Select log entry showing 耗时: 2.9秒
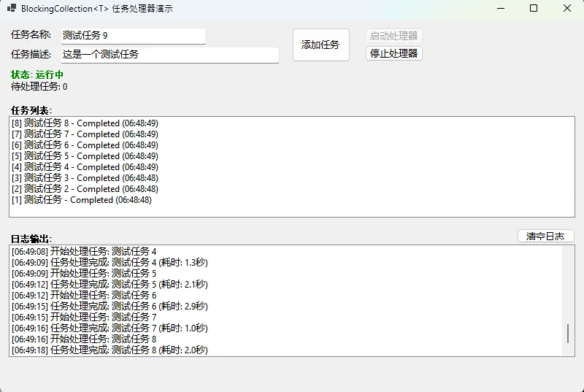 [109, 307]
